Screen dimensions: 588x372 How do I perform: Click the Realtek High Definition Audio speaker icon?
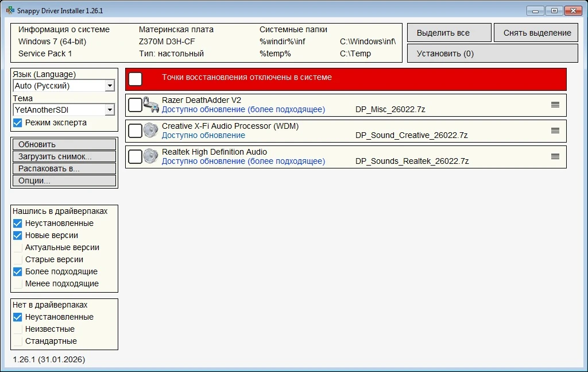click(x=151, y=156)
